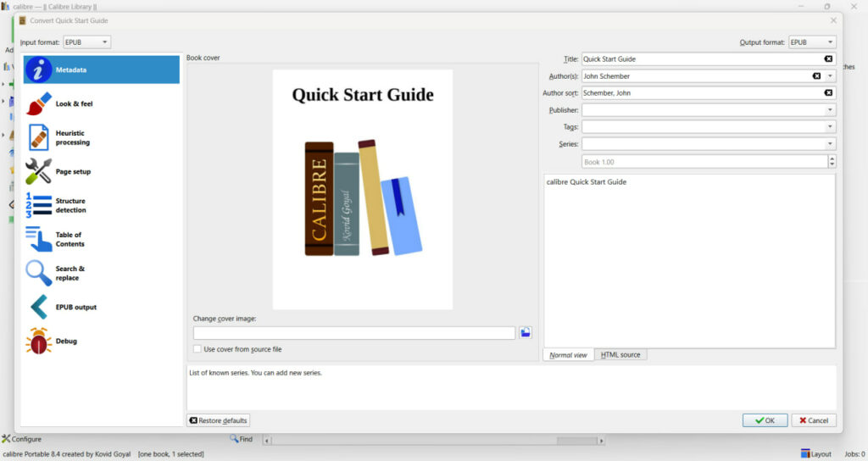Image resolution: width=868 pixels, height=461 pixels.
Task: Open the Layout button in status bar
Action: point(816,454)
